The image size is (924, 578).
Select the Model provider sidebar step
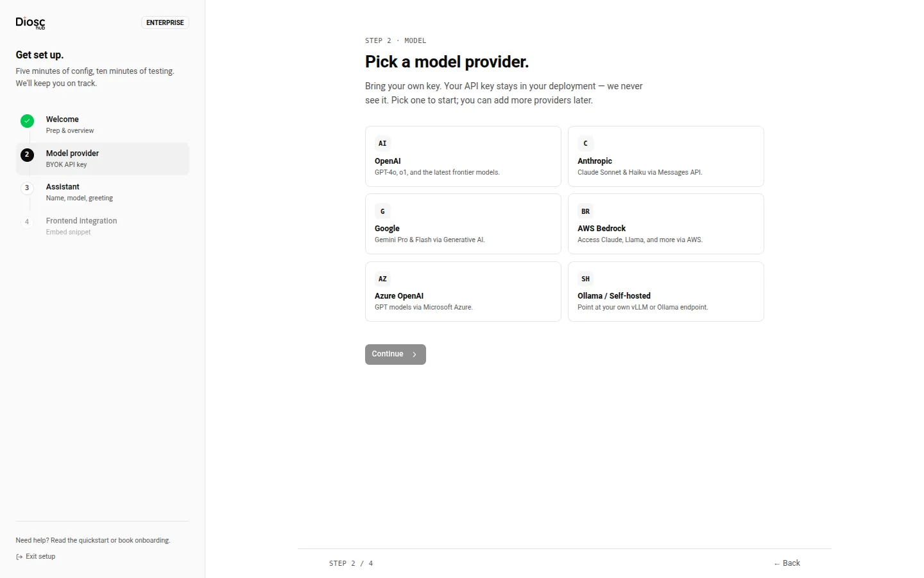tap(103, 159)
